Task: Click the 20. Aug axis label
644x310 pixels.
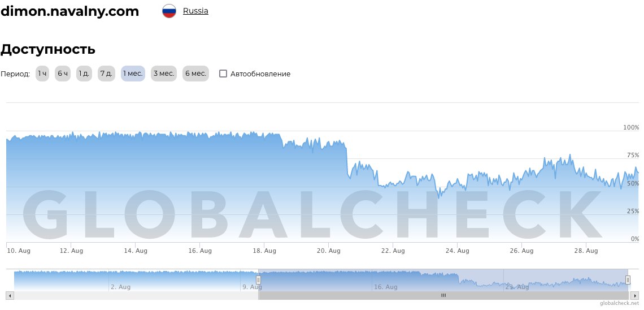Action: [329, 251]
